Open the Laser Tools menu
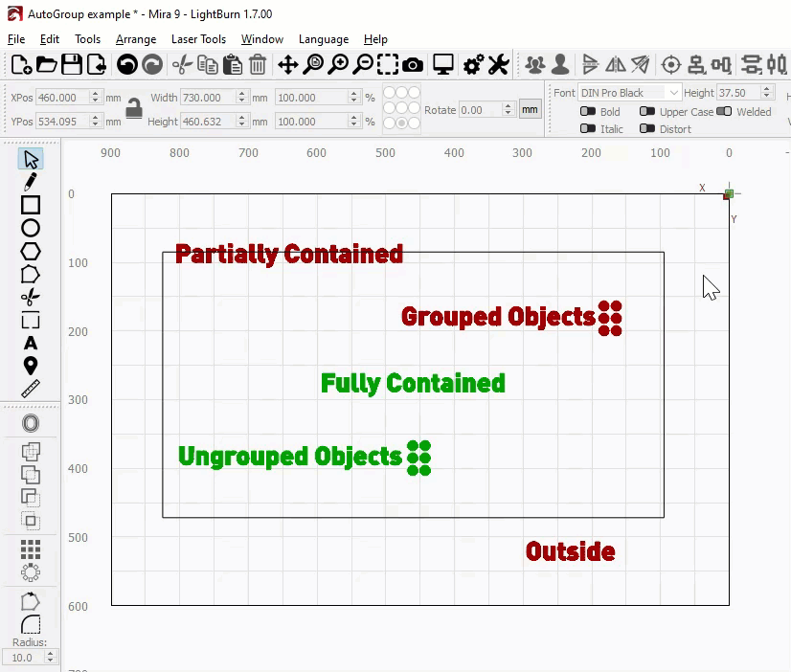The height and width of the screenshot is (672, 791). click(x=198, y=39)
